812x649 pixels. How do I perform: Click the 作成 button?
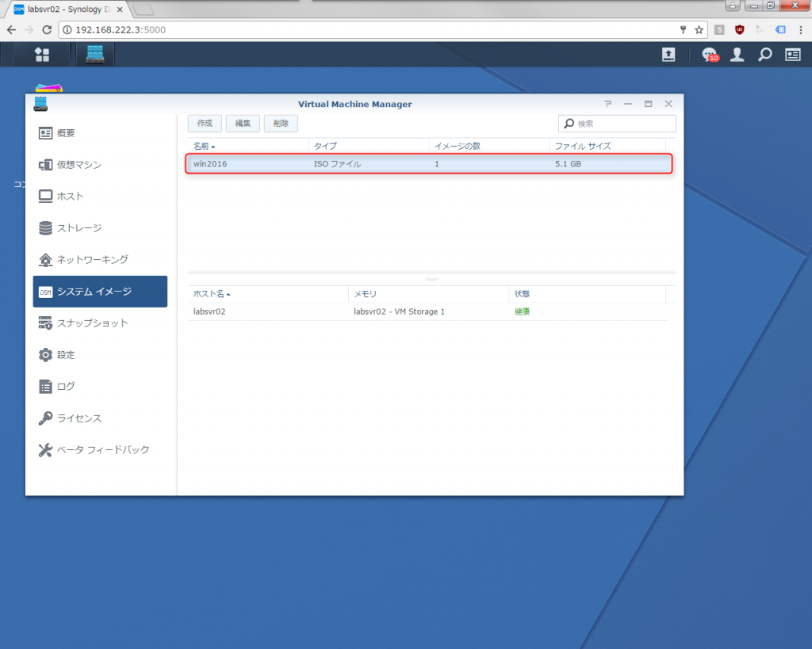[x=205, y=123]
